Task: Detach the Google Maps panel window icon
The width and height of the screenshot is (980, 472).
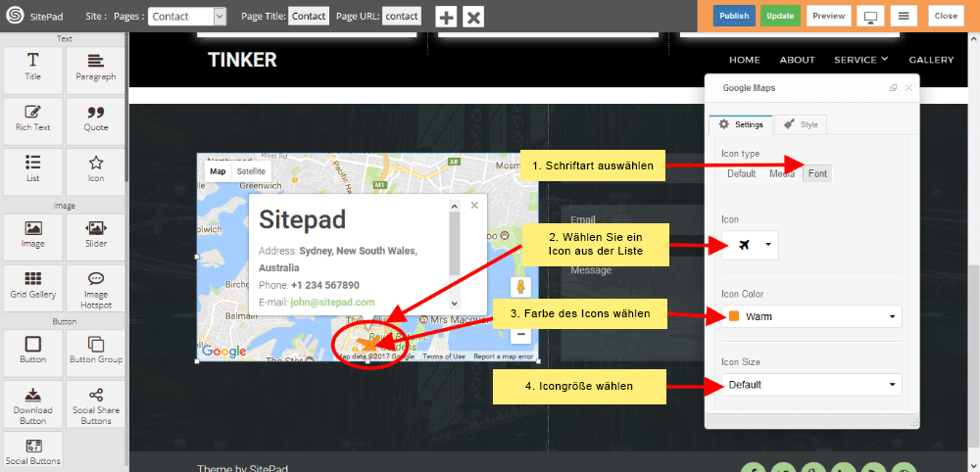Action: pyautogui.click(x=893, y=88)
